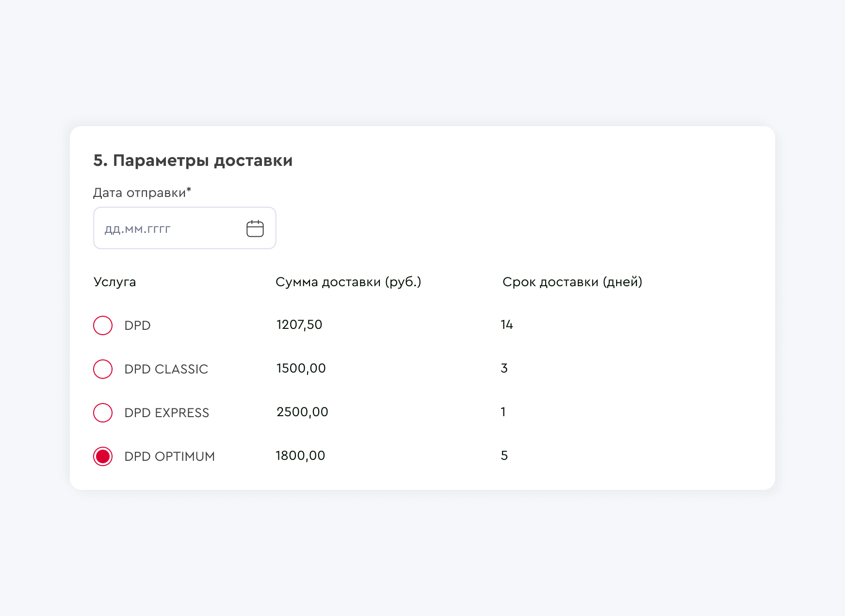This screenshot has width=845, height=616.
Task: Click the 1207,50 delivery cost
Action: tap(299, 324)
